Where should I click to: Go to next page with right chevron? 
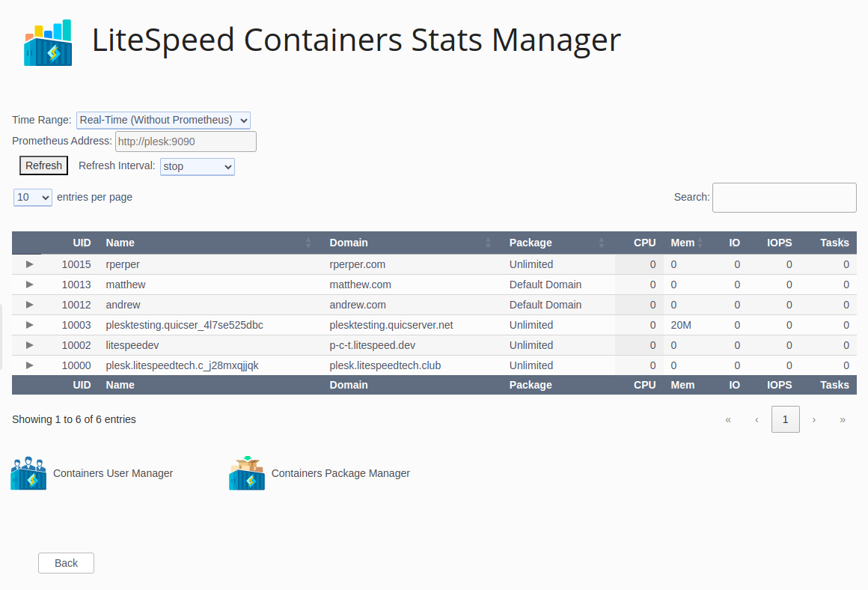coord(814,419)
